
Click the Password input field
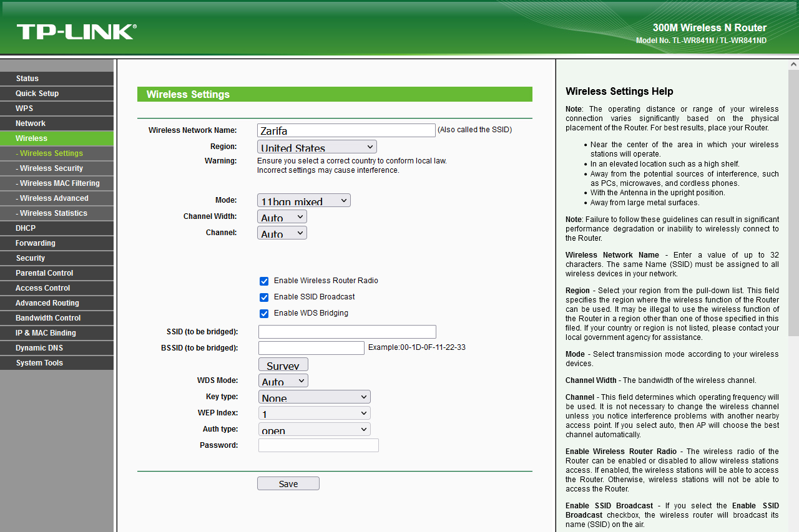click(x=318, y=445)
